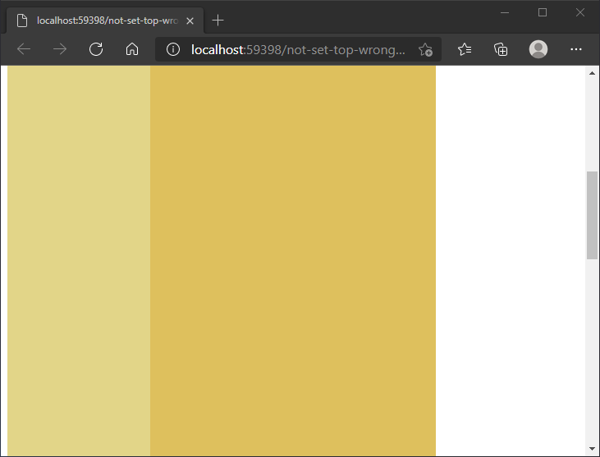Open the browser home page
The image size is (600, 457).
coord(132,49)
